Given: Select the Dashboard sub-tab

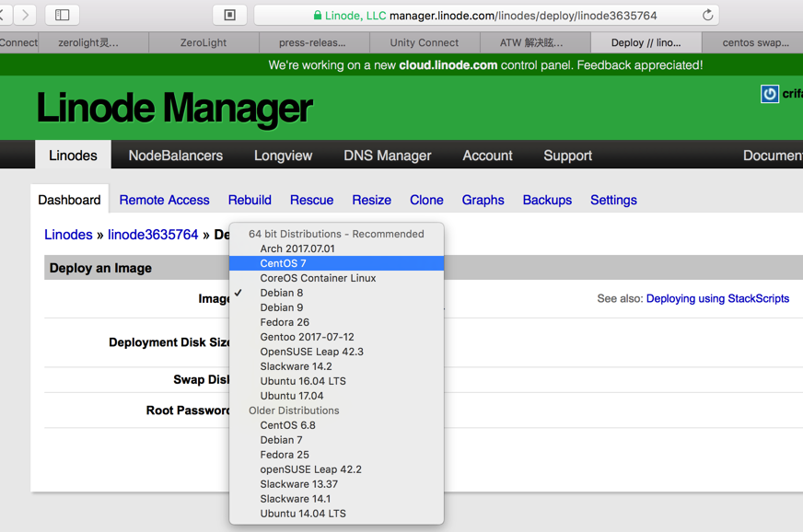Looking at the screenshot, I should click(69, 200).
